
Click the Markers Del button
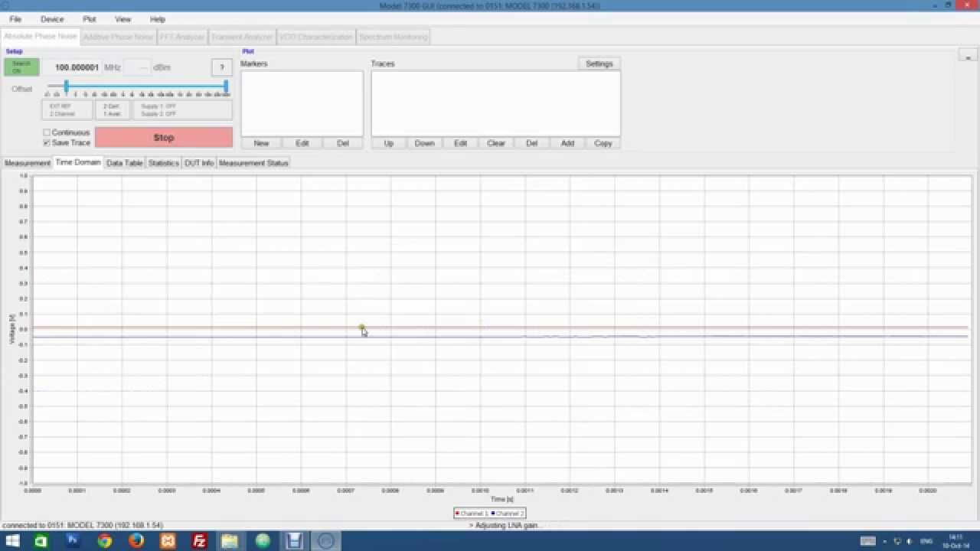[343, 143]
